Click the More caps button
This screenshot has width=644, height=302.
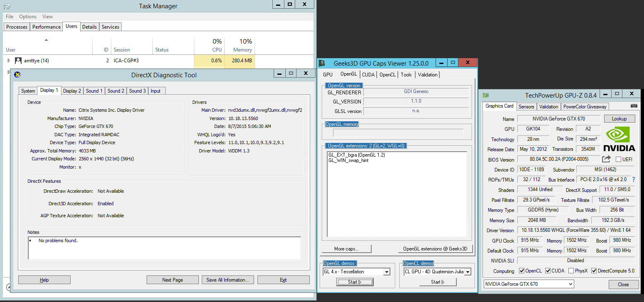point(346,249)
